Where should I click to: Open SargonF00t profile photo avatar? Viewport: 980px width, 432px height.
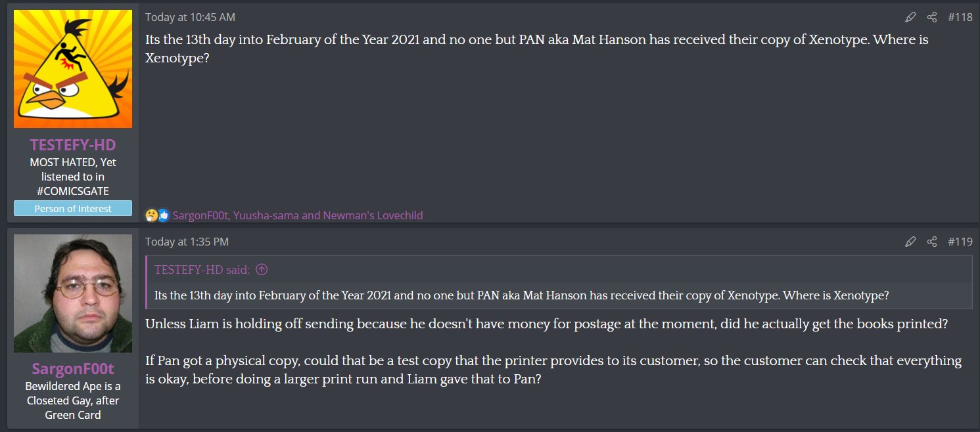(73, 293)
